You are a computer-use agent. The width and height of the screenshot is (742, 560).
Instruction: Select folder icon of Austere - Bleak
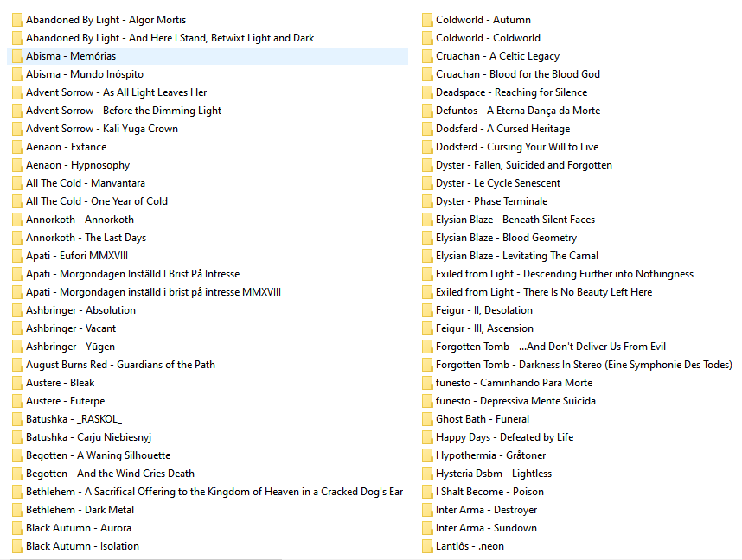[x=17, y=383]
